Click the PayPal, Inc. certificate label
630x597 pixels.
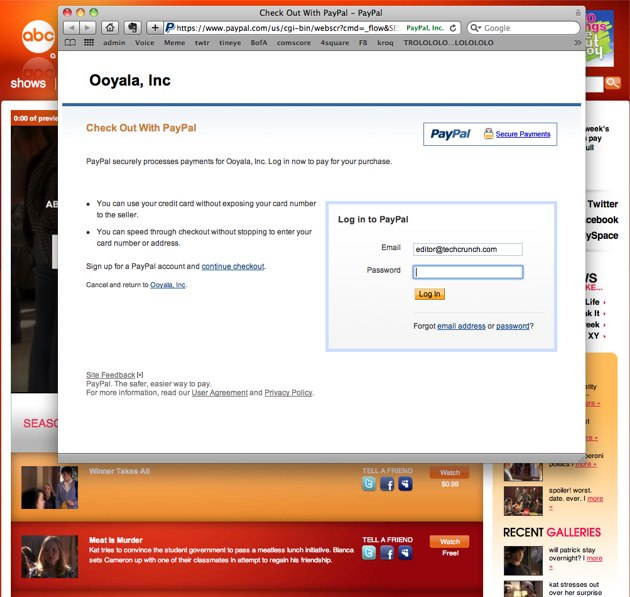(x=425, y=28)
